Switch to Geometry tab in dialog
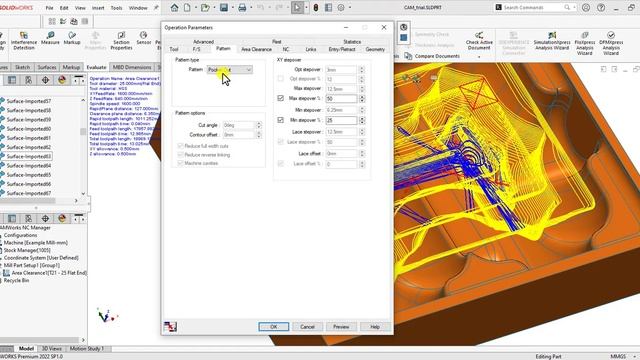The width and height of the screenshot is (640, 360). (375, 49)
